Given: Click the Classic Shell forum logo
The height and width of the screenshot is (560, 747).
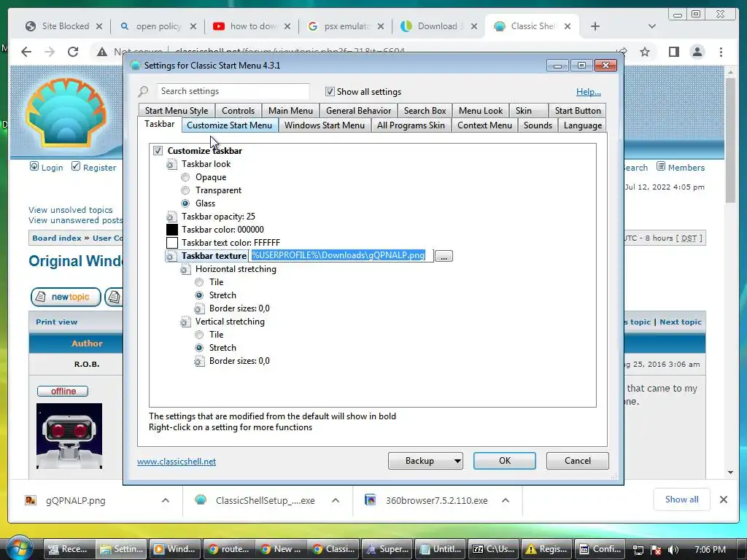Looking at the screenshot, I should pyautogui.click(x=66, y=112).
